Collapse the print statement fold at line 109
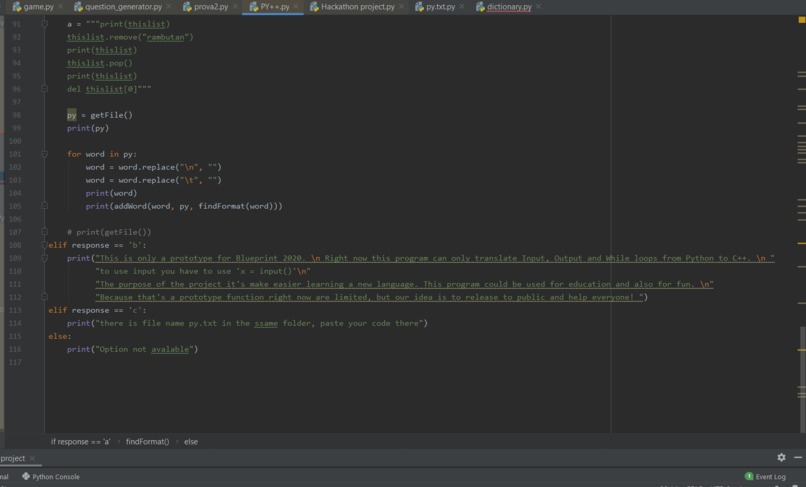806x487 pixels. [x=45, y=258]
